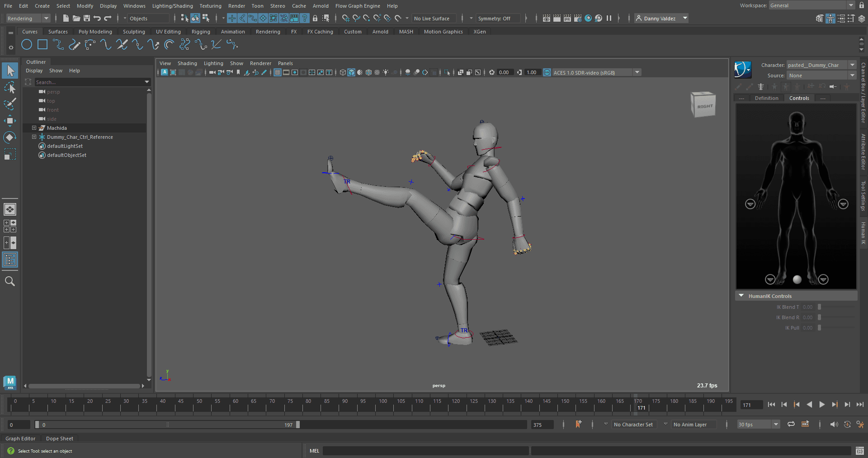Toggle loop playback mode icon
The image size is (868, 458).
click(791, 424)
